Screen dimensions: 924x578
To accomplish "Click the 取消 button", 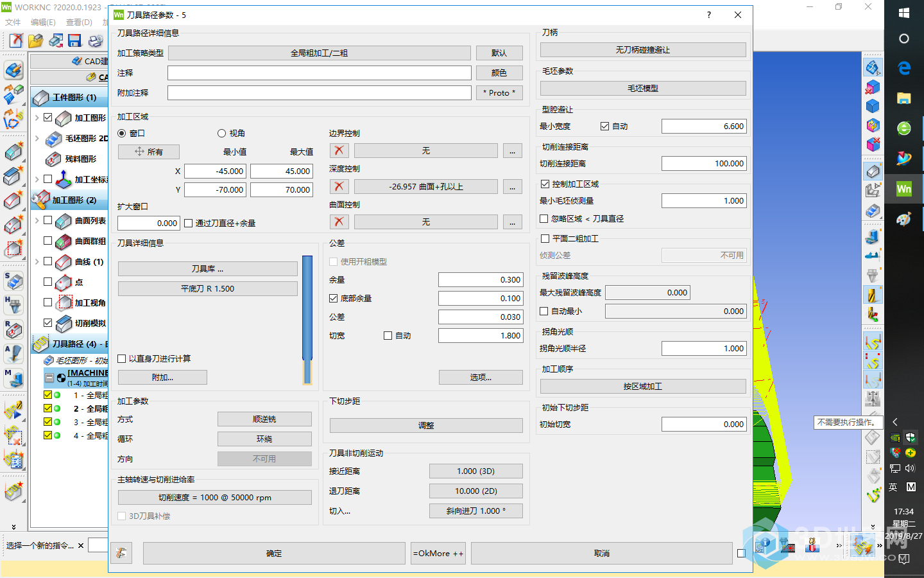I will coord(601,553).
